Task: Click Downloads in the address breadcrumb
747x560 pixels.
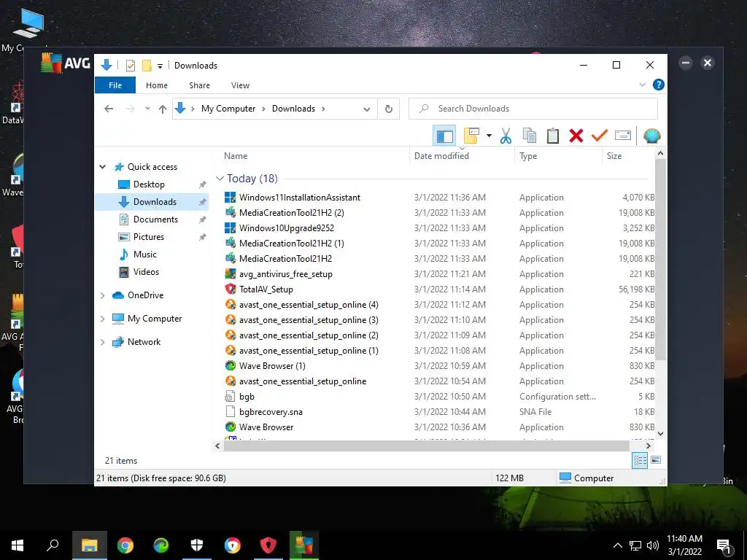Action: coord(293,109)
